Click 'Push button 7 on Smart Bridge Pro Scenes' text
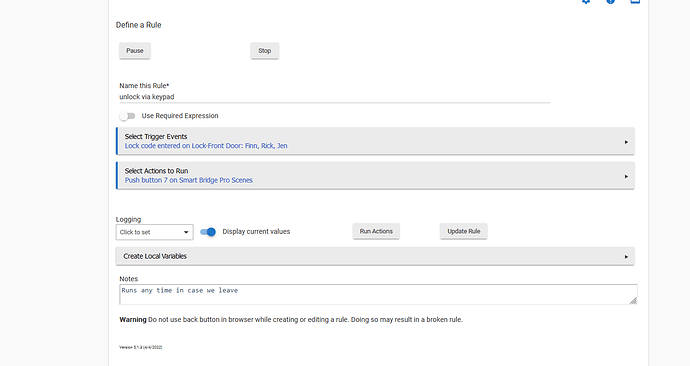Viewport: 690px width, 366px height. tap(188, 180)
